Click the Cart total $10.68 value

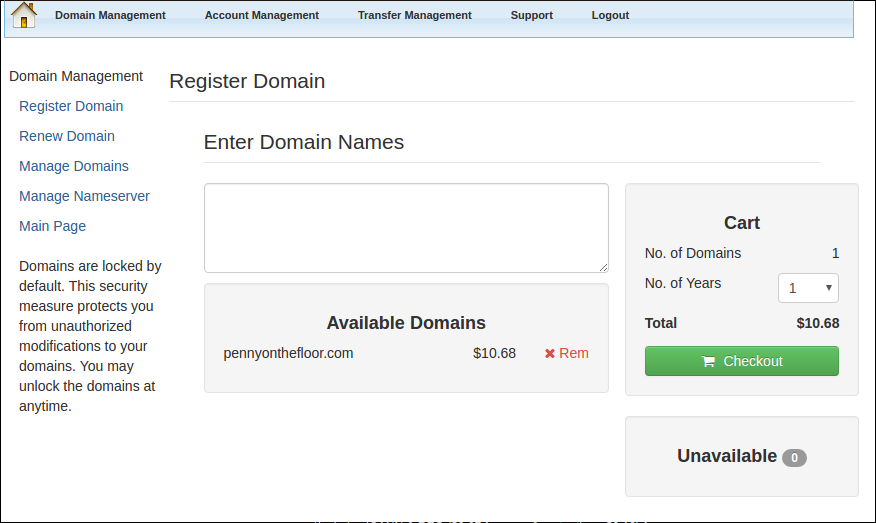[x=817, y=324]
